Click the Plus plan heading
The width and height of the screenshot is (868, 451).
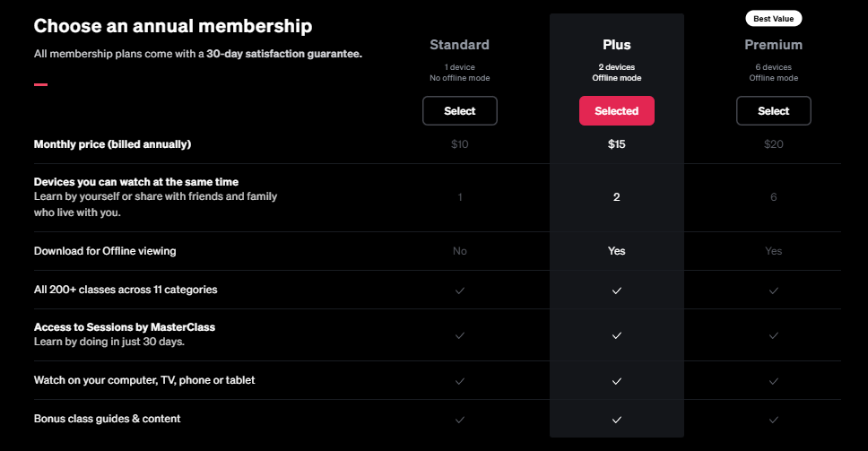pyautogui.click(x=616, y=45)
